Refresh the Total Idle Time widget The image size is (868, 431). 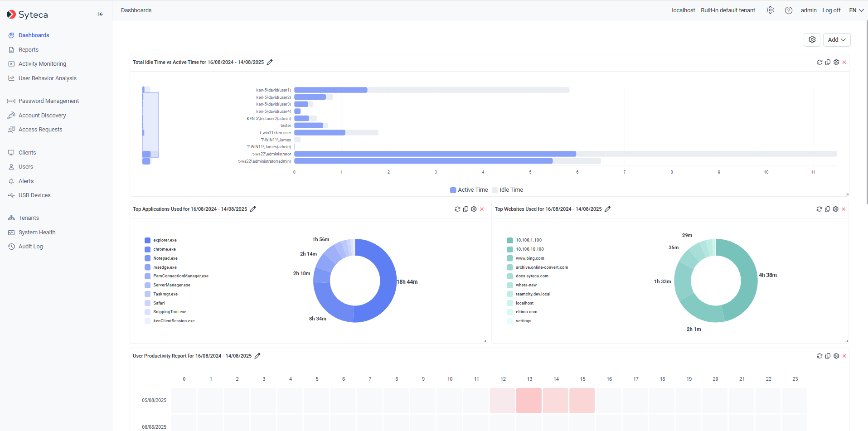click(x=820, y=63)
